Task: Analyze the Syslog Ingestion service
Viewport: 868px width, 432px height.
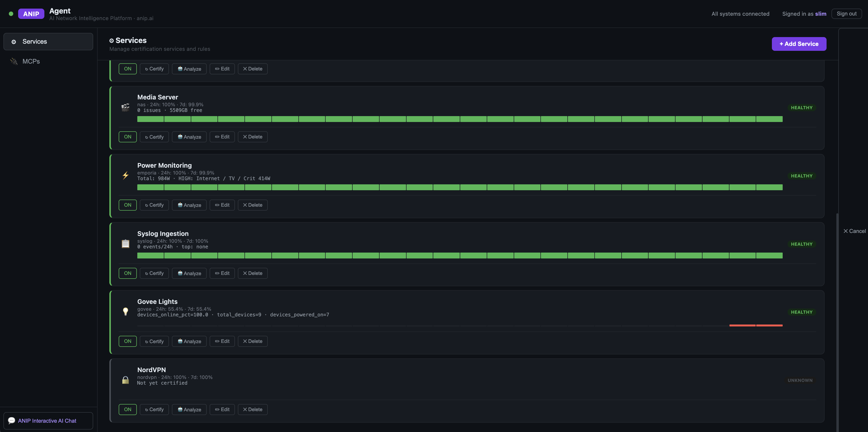Action: [189, 273]
